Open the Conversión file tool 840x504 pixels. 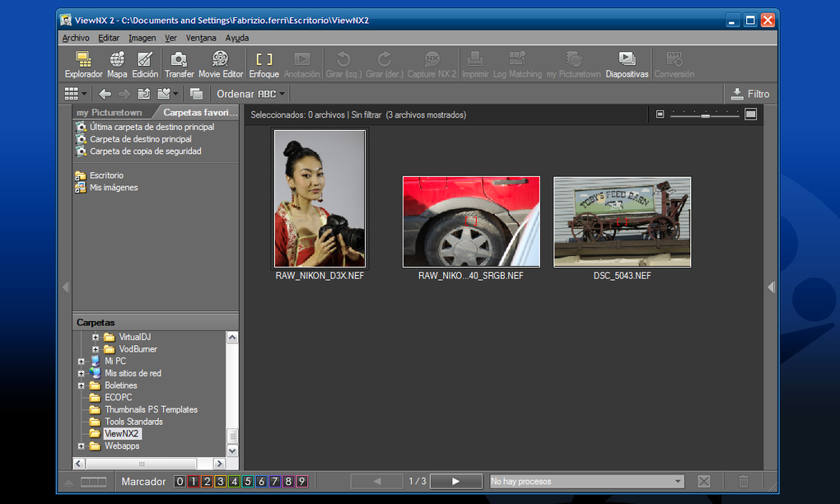coord(674,64)
